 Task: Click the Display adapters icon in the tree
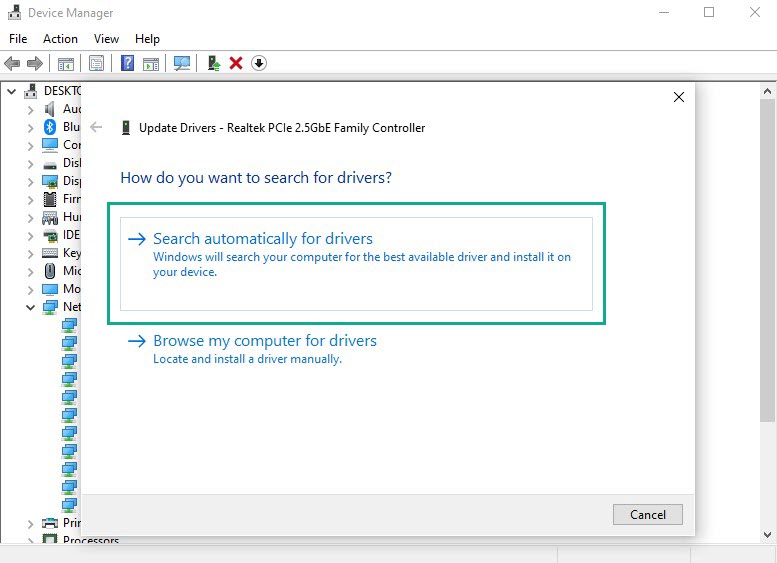50,181
